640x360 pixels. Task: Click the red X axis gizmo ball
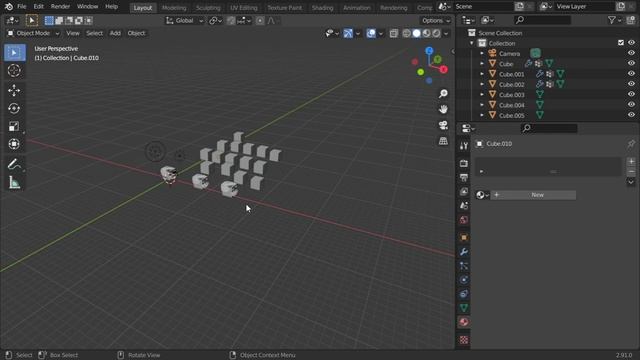pos(444,69)
